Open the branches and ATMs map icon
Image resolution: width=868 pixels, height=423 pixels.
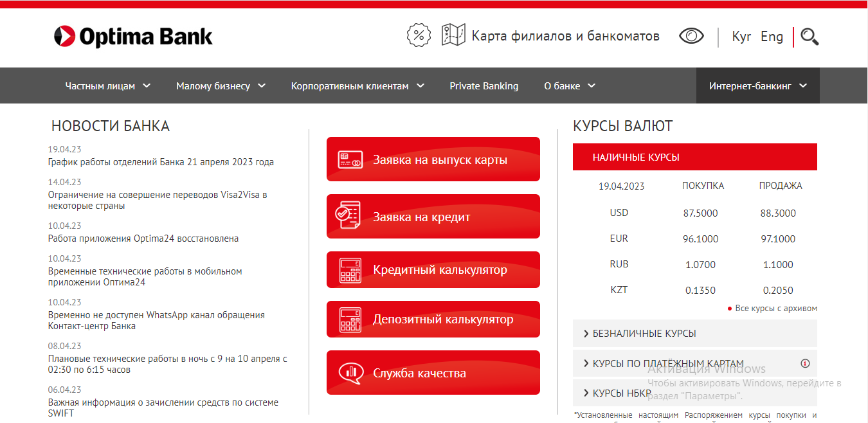pyautogui.click(x=453, y=35)
